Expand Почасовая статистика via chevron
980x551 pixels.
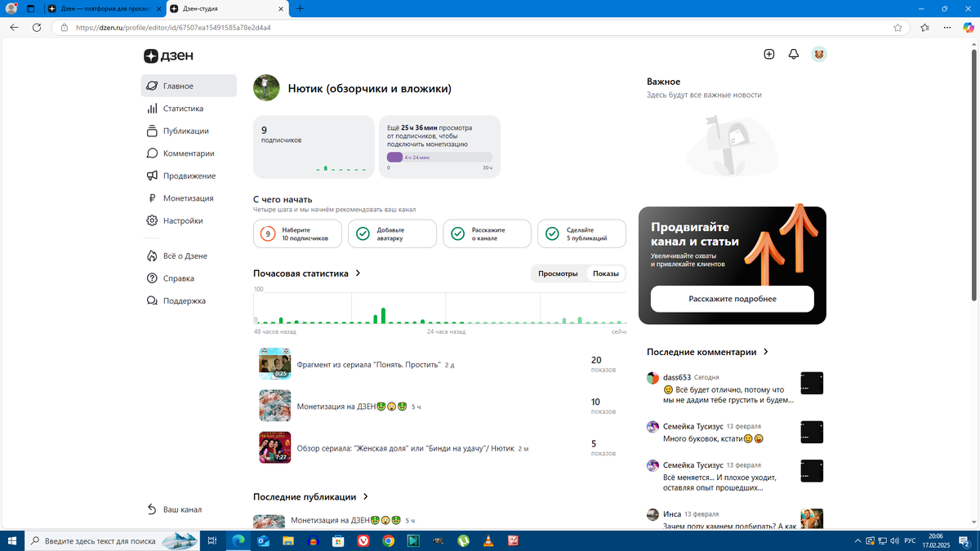[358, 273]
